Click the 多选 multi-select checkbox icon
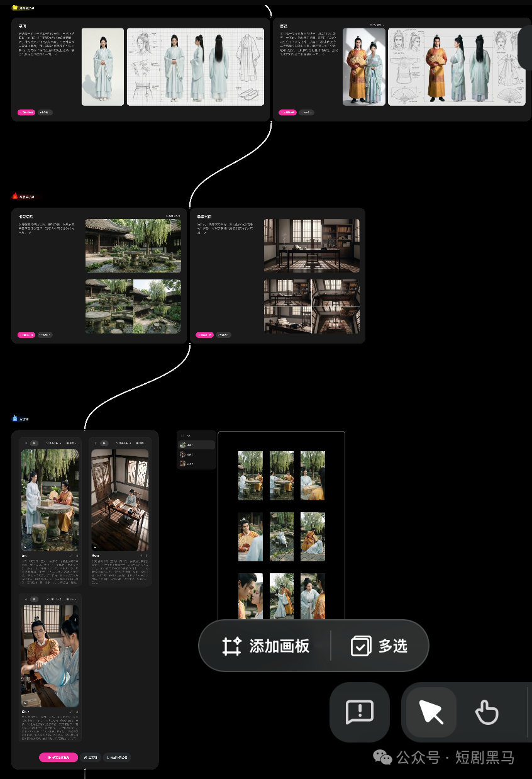This screenshot has height=779, width=532. 361,646
